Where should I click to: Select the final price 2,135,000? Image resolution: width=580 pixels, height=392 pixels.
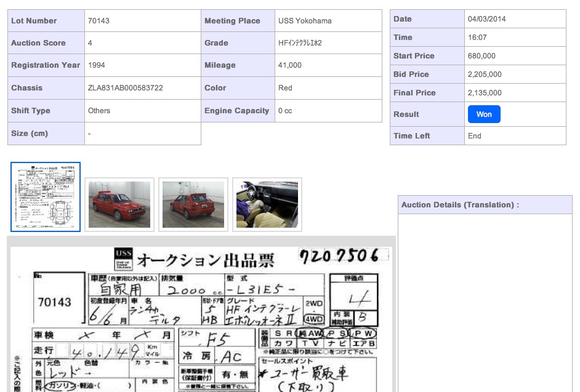tap(485, 93)
